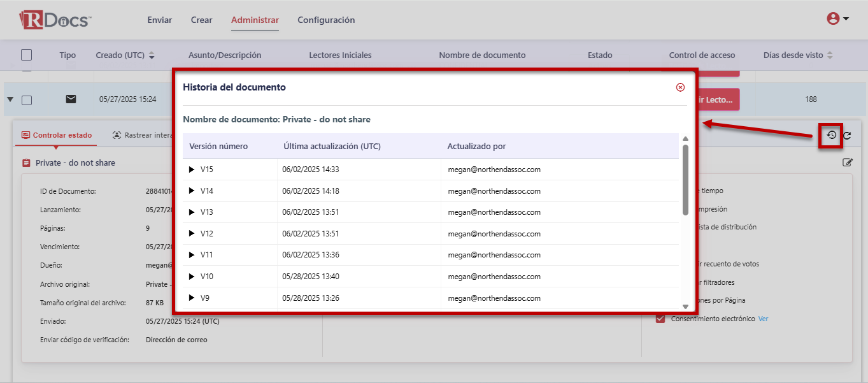Sort by Creado (UTC) column arrows
This screenshot has width=868, height=383.
coord(152,55)
